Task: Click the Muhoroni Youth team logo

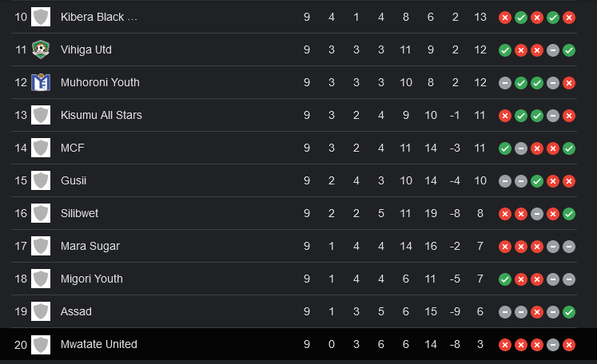Action: tap(40, 82)
